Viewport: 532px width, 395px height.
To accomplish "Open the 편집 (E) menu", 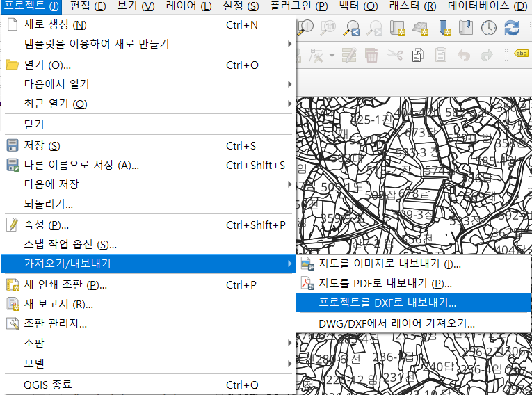I will pos(88,6).
